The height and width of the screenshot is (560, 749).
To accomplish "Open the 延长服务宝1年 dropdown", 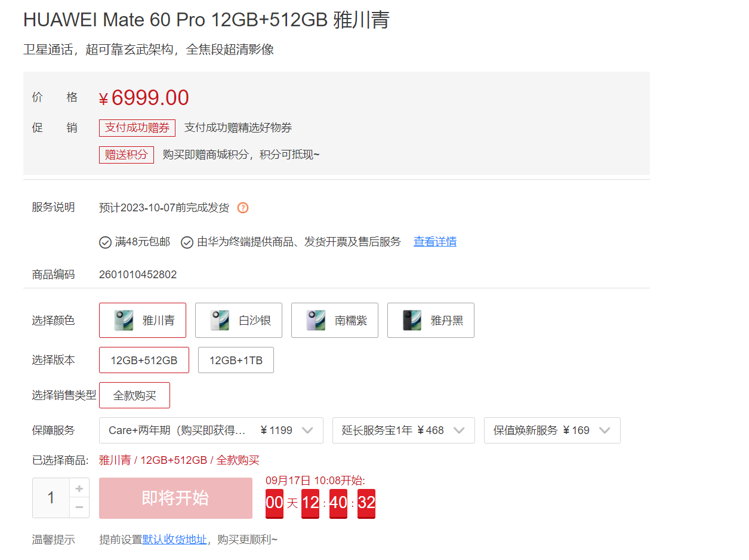I will (x=403, y=430).
